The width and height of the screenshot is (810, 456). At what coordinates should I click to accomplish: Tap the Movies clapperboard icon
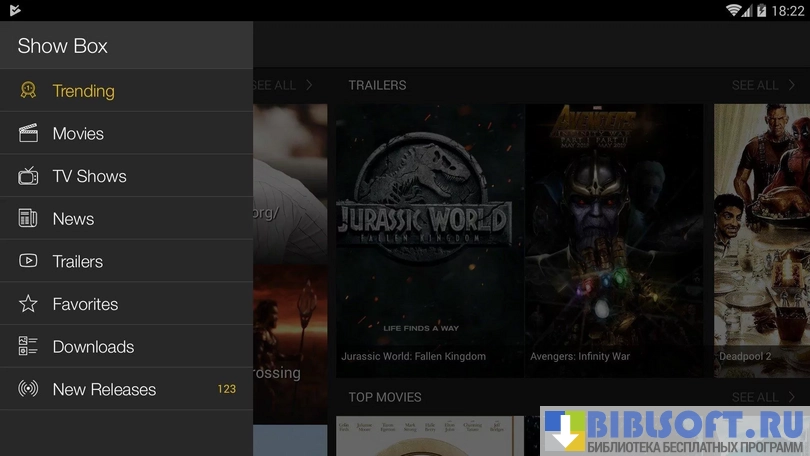(x=28, y=133)
